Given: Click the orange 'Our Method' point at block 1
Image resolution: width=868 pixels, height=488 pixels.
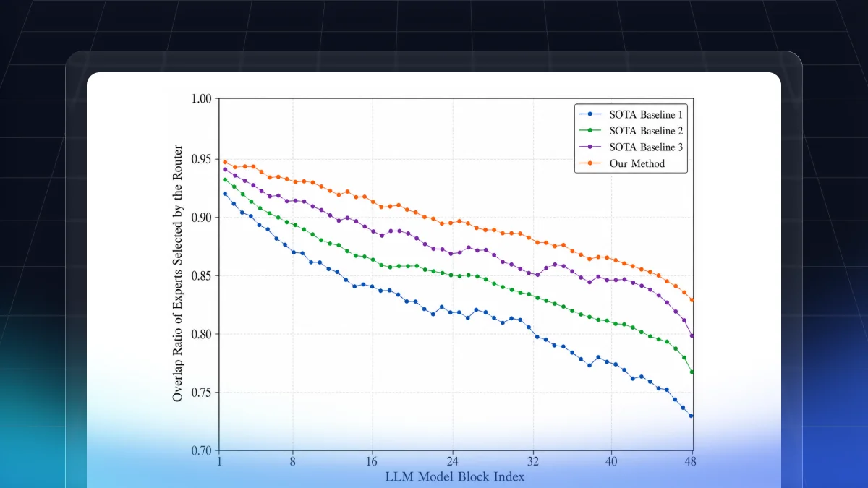Looking at the screenshot, I should pos(225,162).
